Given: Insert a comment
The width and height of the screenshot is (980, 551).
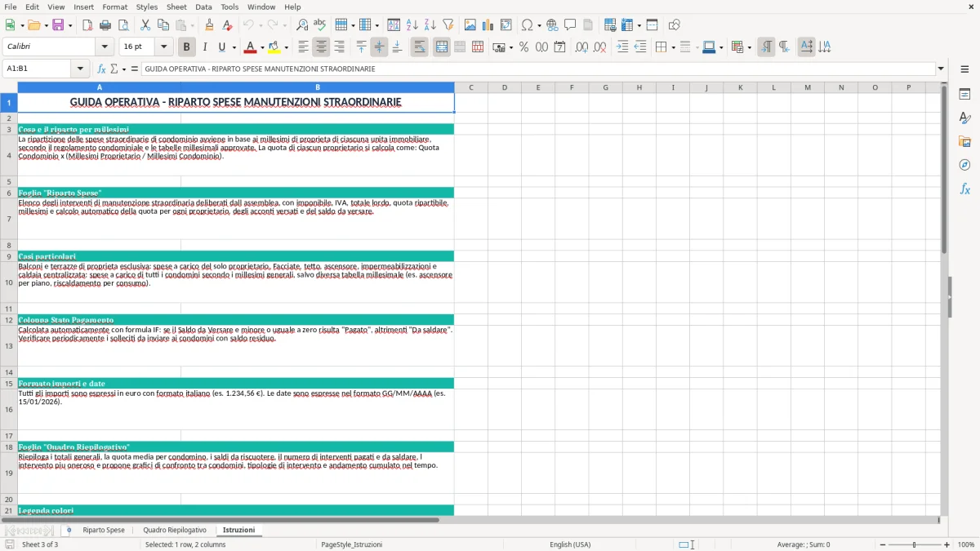Looking at the screenshot, I should tap(570, 25).
